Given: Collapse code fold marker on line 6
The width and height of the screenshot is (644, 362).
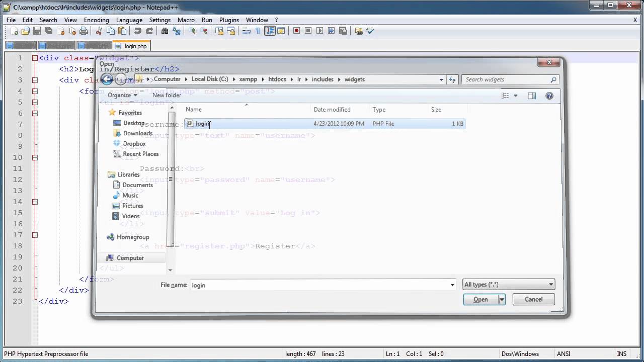Looking at the screenshot, I should pos(35,113).
